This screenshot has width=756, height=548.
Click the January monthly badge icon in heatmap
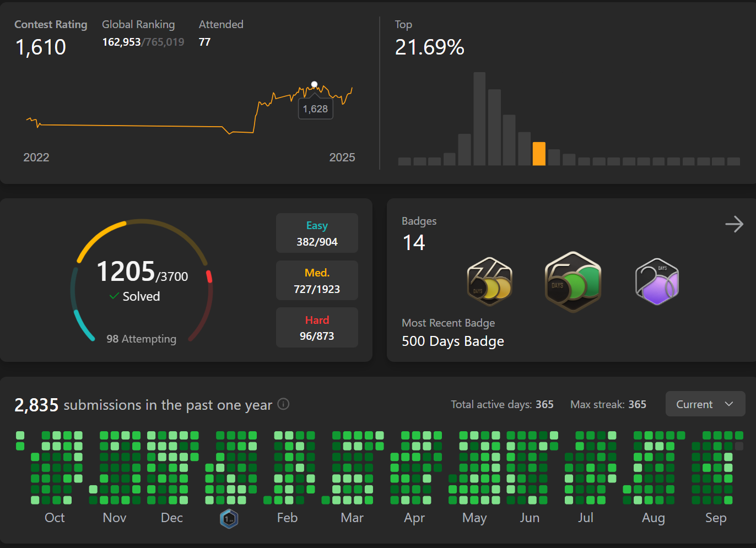point(229,518)
